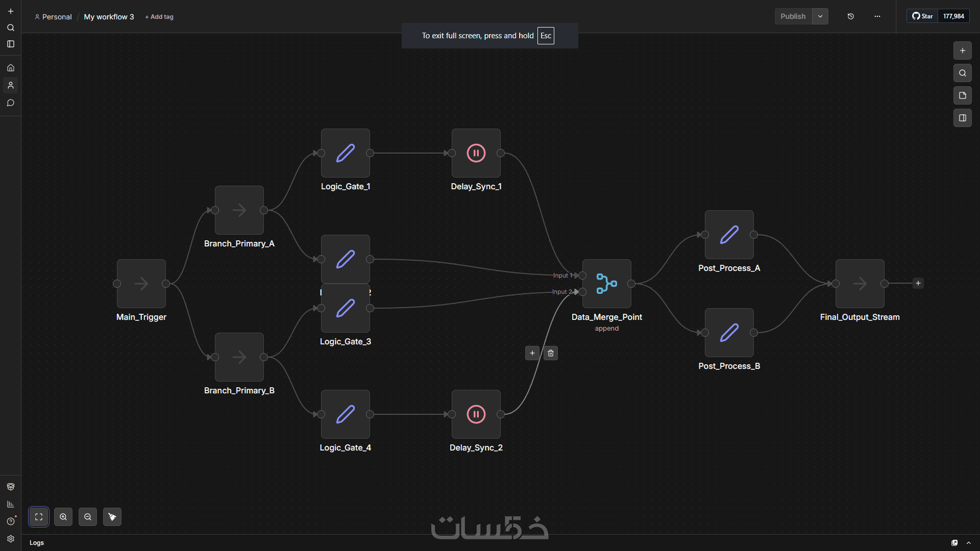Open the node search panel at right
Viewport: 980px width, 551px height.
(963, 73)
